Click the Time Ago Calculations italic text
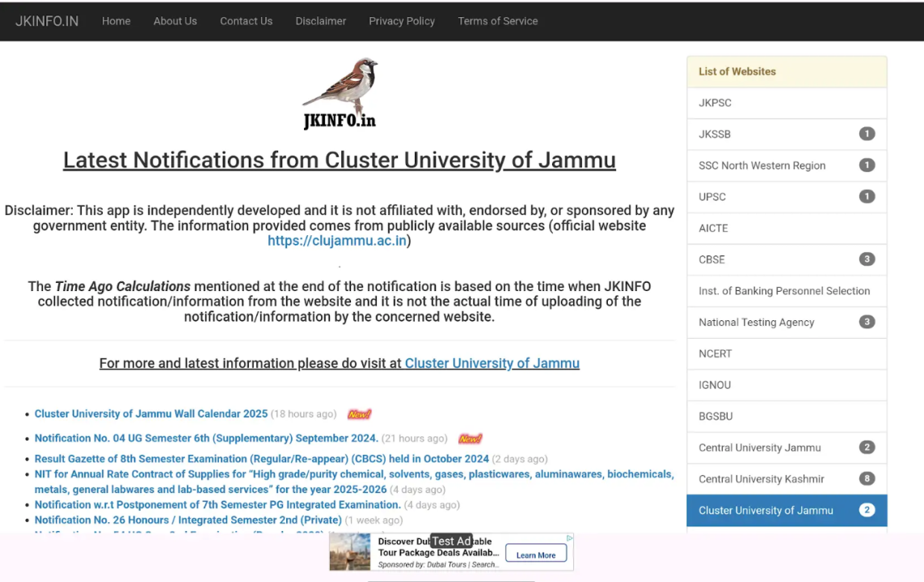This screenshot has width=924, height=582. pyautogui.click(x=123, y=286)
